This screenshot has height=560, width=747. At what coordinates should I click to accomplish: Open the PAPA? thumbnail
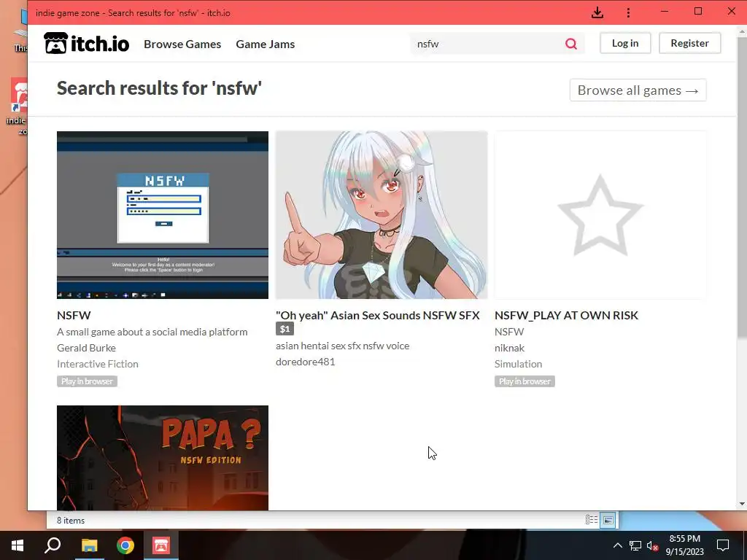point(163,458)
